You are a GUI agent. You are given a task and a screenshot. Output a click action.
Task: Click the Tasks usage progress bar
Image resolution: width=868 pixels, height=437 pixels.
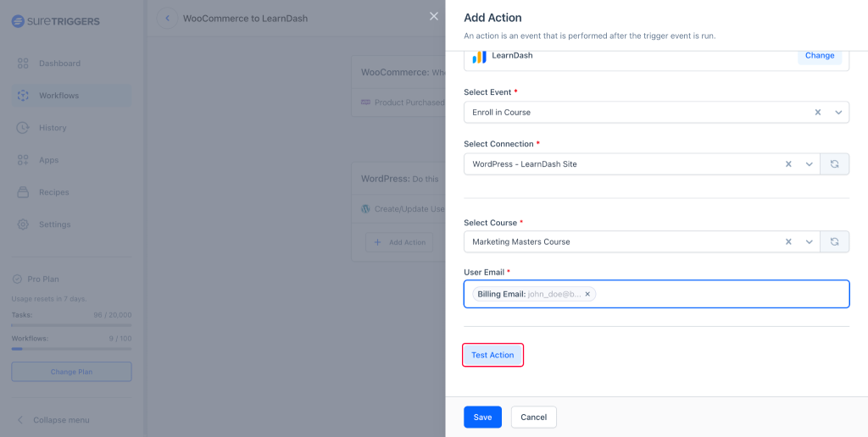pos(71,325)
